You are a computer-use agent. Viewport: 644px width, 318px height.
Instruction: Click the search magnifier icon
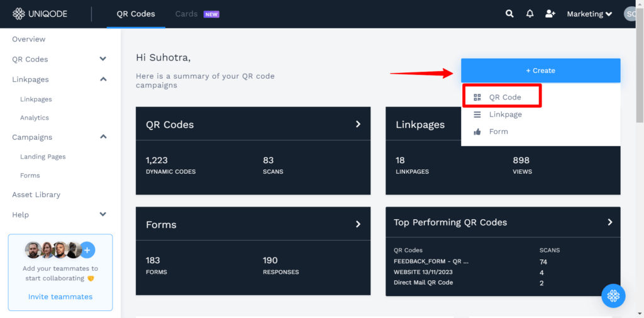point(509,14)
